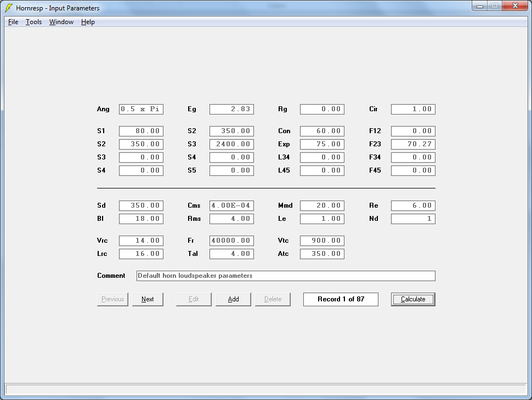Select the Cms field 4.00E-04
The width and height of the screenshot is (532, 400).
(232, 205)
